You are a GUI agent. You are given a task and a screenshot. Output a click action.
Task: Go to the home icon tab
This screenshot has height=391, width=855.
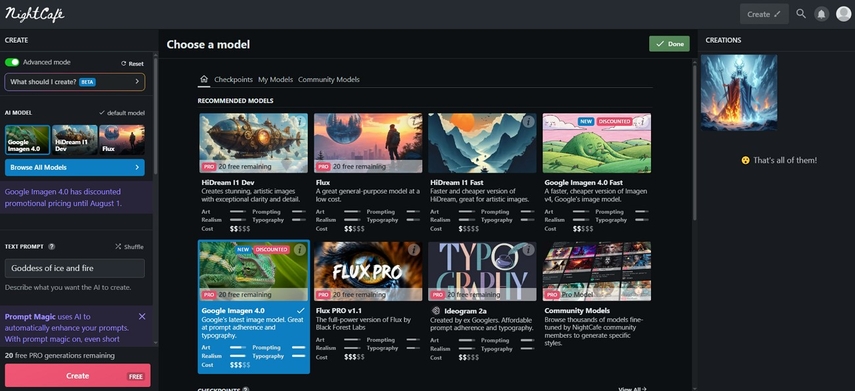tap(204, 79)
